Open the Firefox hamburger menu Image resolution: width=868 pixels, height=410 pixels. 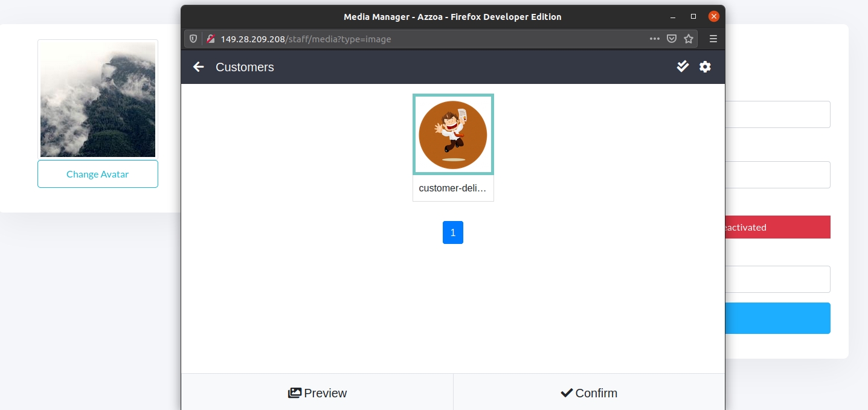pos(713,39)
